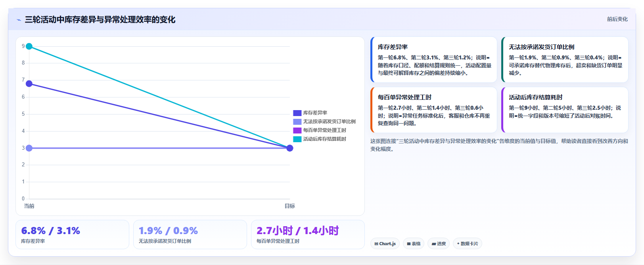This screenshot has height=265, width=644.
Task: Click the 每百单异常处理工时 caption under 2.7小时 / 1.4小时
Action: pyautogui.click(x=278, y=241)
